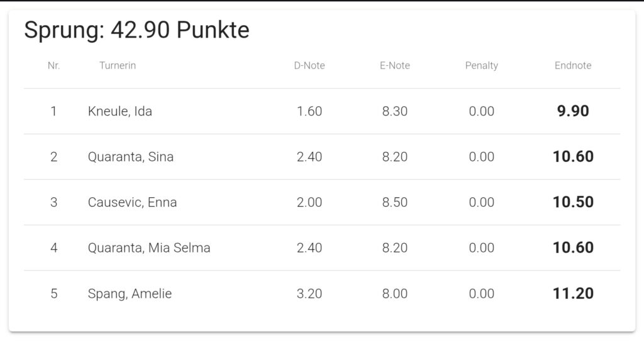Click E-Note 8.50 in row three
The image size is (644, 341).
pos(395,202)
